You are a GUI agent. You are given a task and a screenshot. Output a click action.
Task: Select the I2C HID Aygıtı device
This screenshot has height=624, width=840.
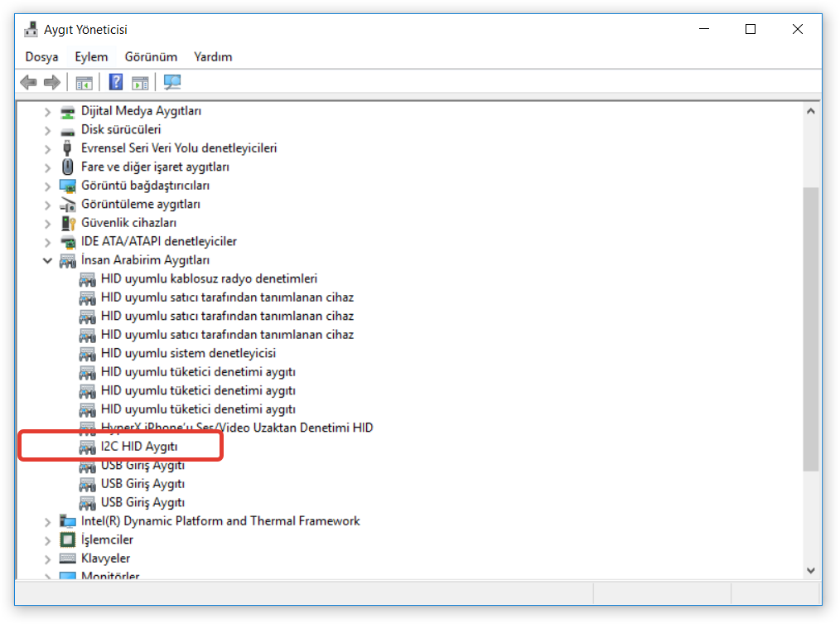[x=138, y=447]
